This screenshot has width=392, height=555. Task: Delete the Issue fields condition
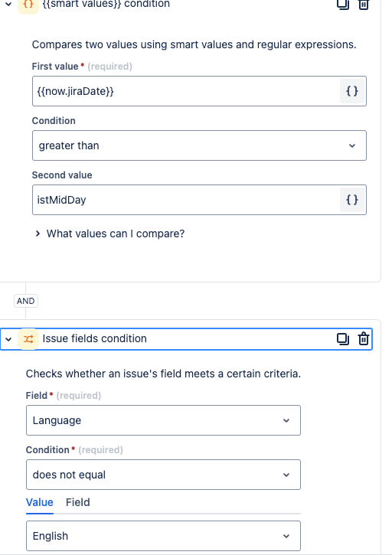364,339
